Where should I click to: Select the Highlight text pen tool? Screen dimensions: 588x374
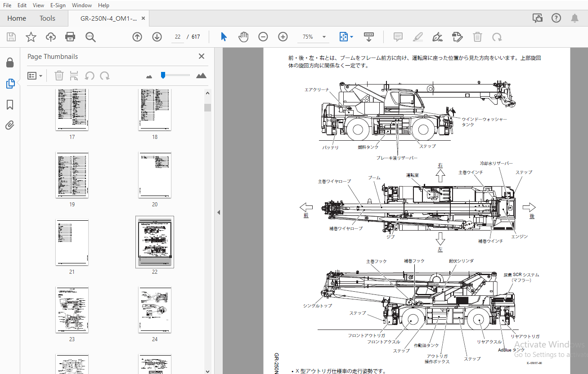point(418,37)
